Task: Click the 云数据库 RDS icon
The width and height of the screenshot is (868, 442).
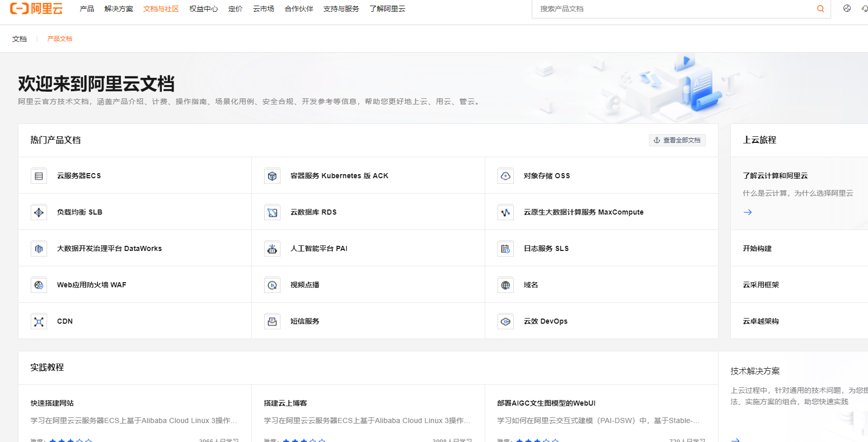Action: coord(272,212)
